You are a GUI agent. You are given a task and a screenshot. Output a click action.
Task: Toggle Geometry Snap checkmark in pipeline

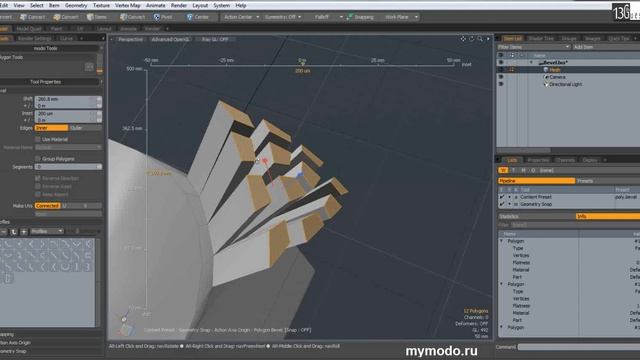point(502,204)
